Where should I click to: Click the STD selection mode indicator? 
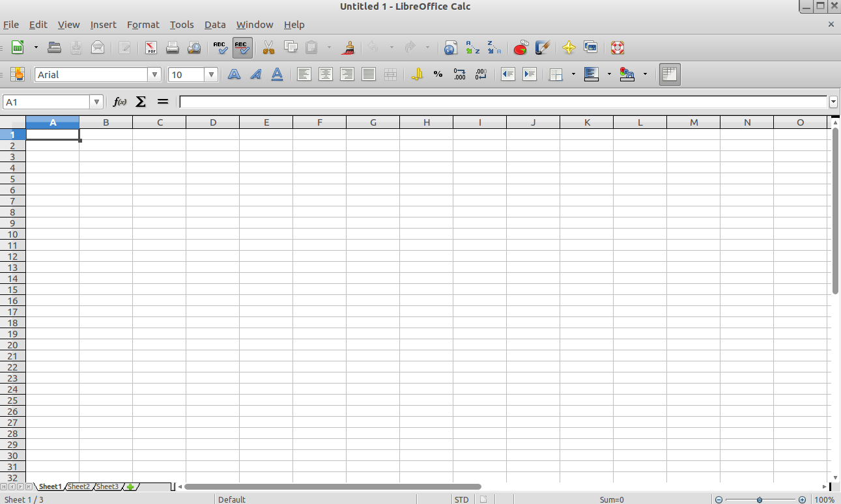click(461, 499)
